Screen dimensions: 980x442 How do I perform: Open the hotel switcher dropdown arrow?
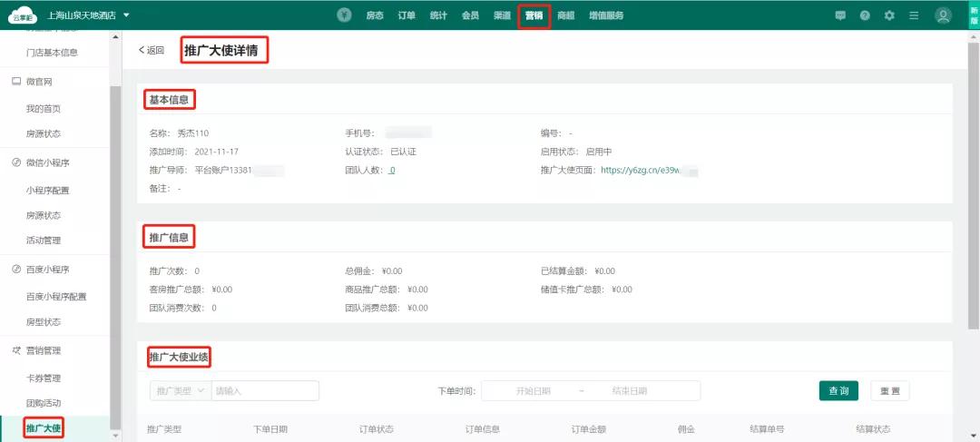[x=127, y=15]
